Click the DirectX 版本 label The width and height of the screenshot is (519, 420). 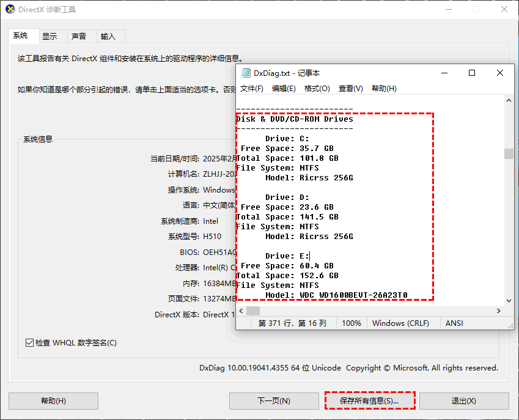177,314
